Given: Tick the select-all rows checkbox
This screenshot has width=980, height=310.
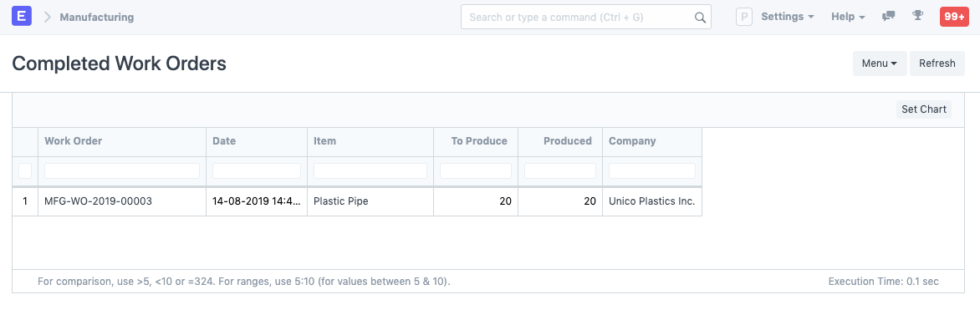Looking at the screenshot, I should click(25, 170).
